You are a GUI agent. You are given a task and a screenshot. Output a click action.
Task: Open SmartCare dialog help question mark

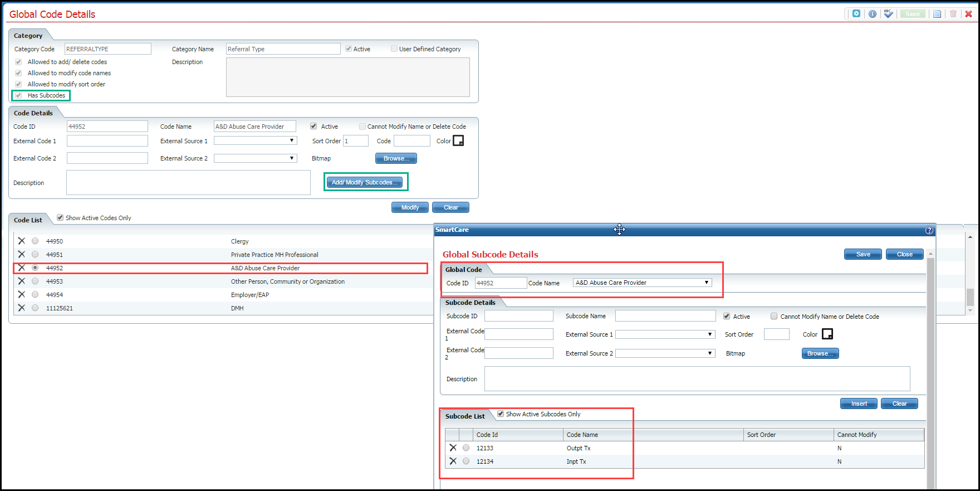(929, 230)
